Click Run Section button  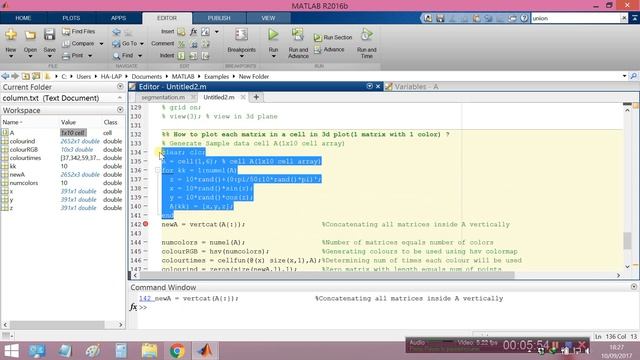pos(333,38)
